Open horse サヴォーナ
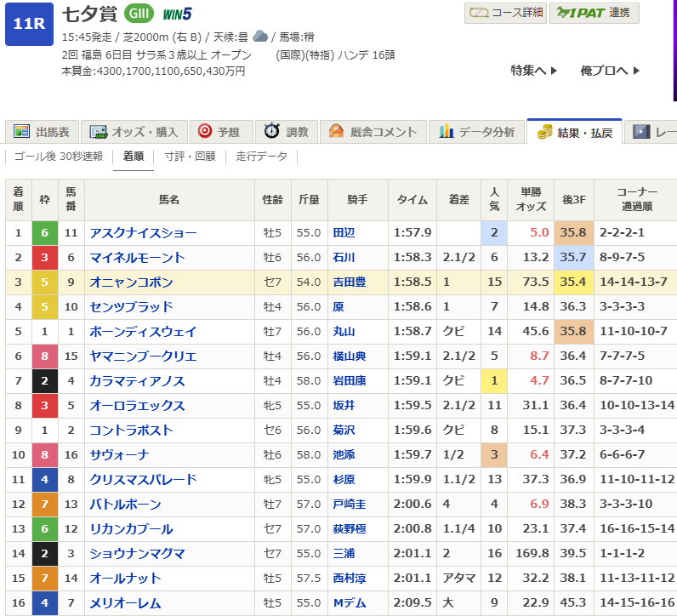 pos(120,454)
